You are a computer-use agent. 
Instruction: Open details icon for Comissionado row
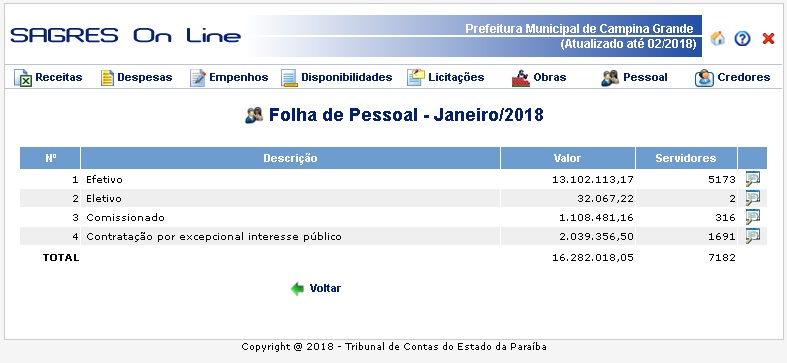(752, 217)
